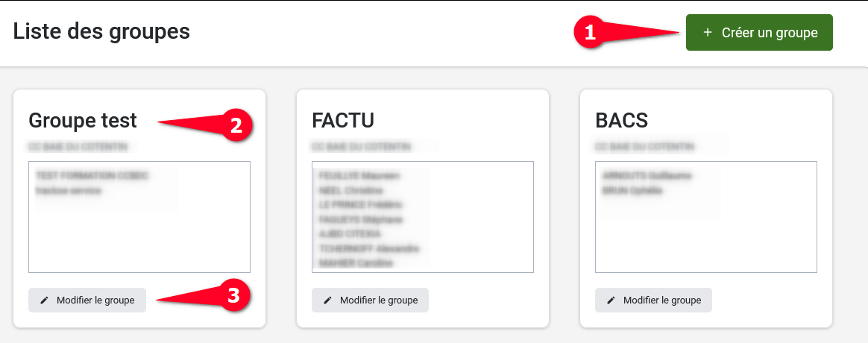Select Modifier le groupe text under BACS
Image resolution: width=868 pixels, height=343 pixels.
pos(662,300)
